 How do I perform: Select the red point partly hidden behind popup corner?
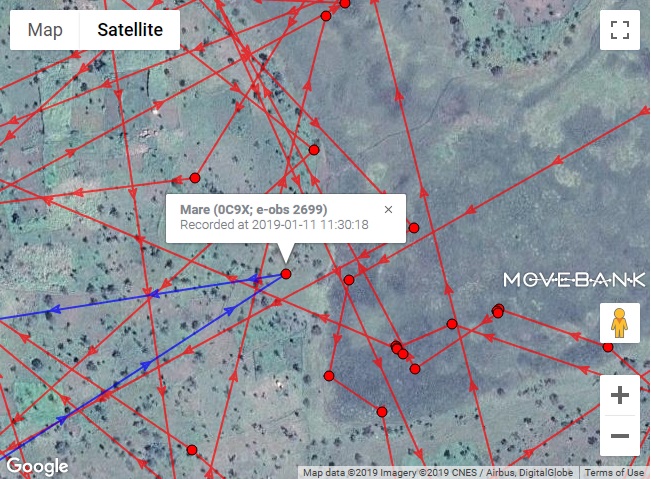click(x=414, y=228)
